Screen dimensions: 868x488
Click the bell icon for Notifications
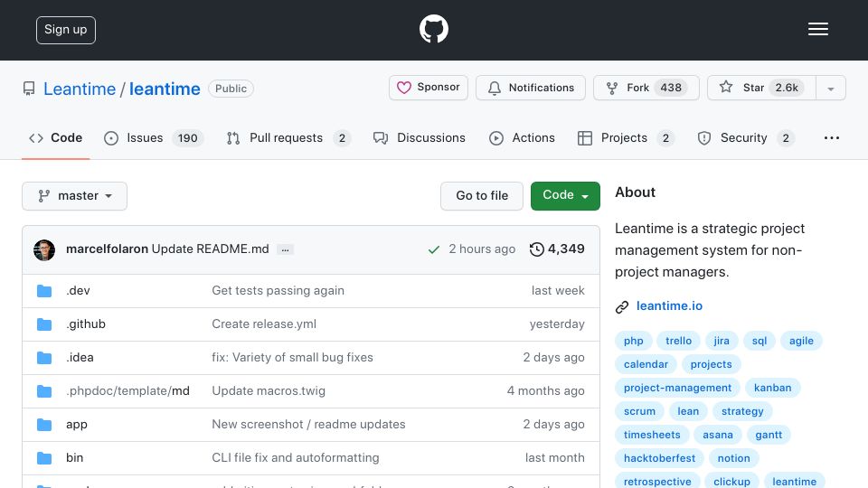495,88
